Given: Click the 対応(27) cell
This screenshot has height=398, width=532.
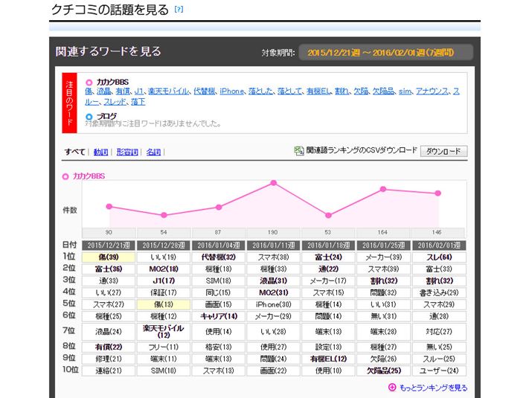Looking at the screenshot, I should (x=439, y=332).
